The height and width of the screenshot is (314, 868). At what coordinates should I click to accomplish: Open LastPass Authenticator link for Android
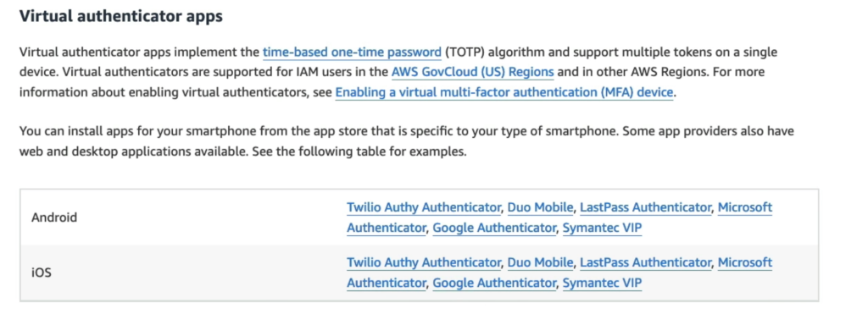coord(645,208)
